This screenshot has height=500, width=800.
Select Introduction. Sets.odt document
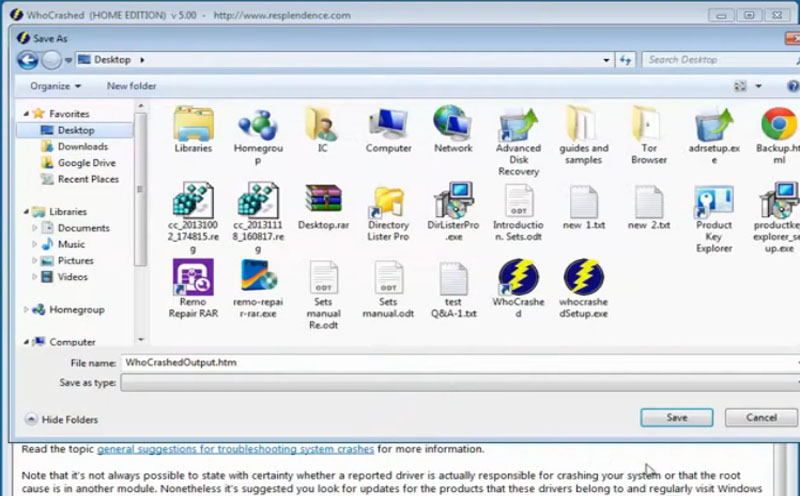click(x=518, y=212)
